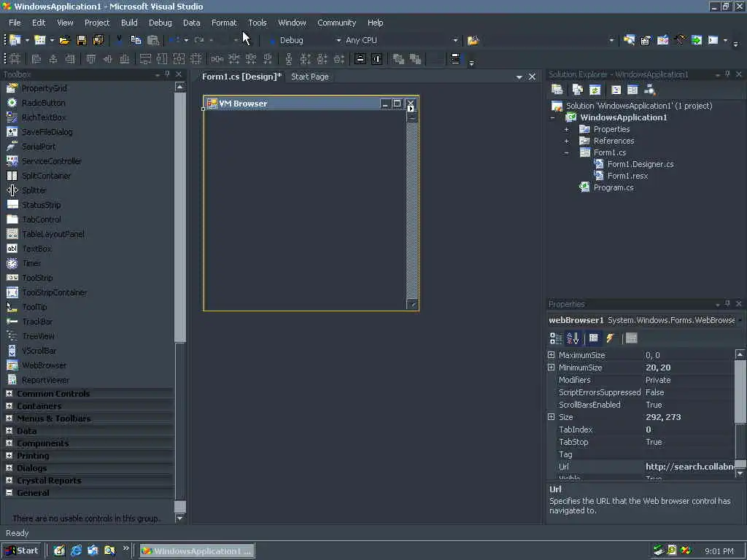Click the Start Page green arrow toolbar icon

click(x=697, y=41)
